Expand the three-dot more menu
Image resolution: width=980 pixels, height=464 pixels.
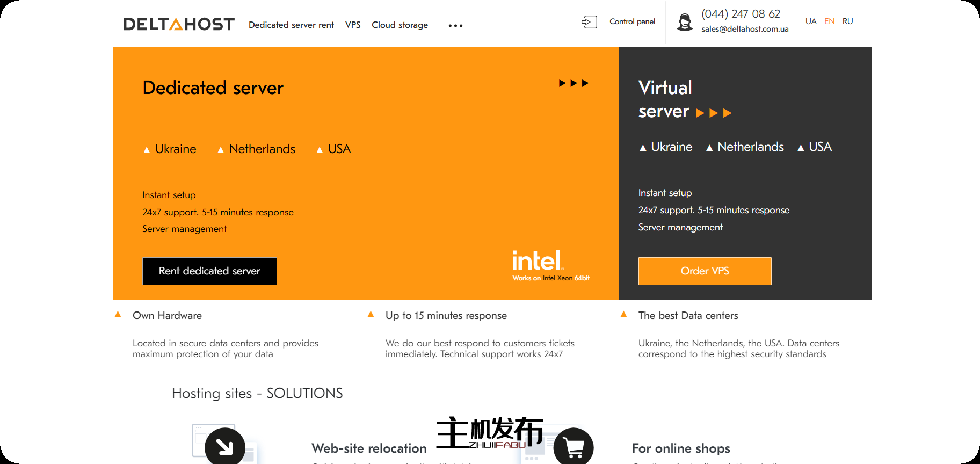coord(455,26)
